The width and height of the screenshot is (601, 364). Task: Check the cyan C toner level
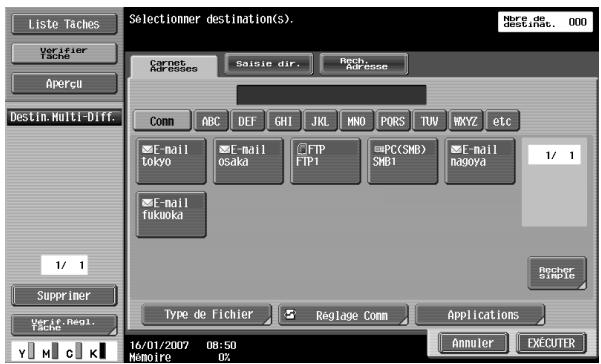(x=74, y=351)
